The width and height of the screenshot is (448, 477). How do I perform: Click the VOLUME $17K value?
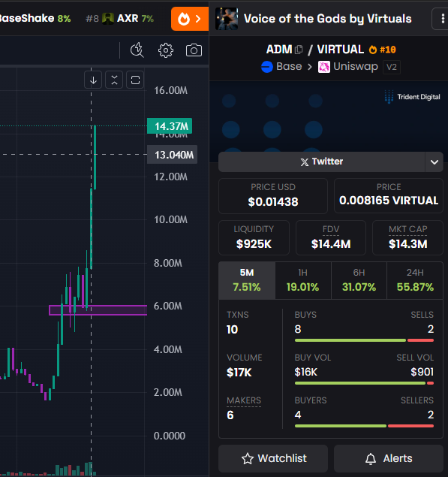239,373
